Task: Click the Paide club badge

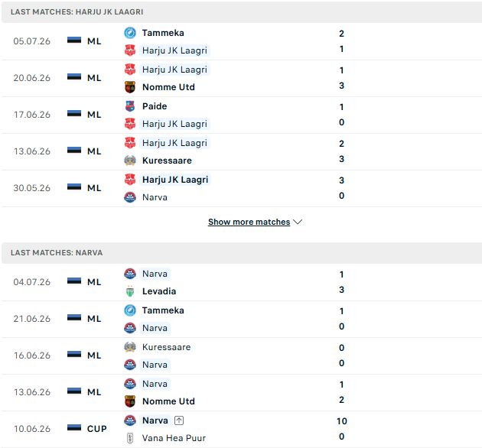Action: click(130, 106)
